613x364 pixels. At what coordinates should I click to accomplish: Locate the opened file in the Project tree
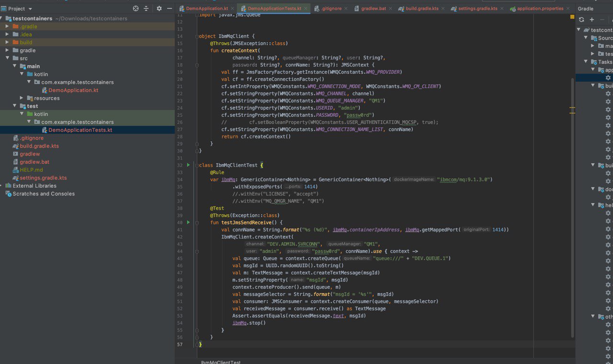(x=136, y=9)
